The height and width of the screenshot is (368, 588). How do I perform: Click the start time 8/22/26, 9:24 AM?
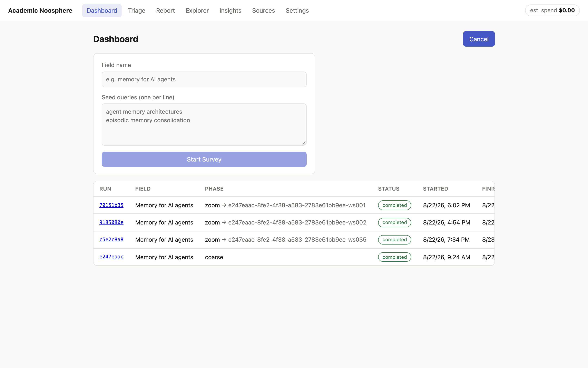click(447, 257)
